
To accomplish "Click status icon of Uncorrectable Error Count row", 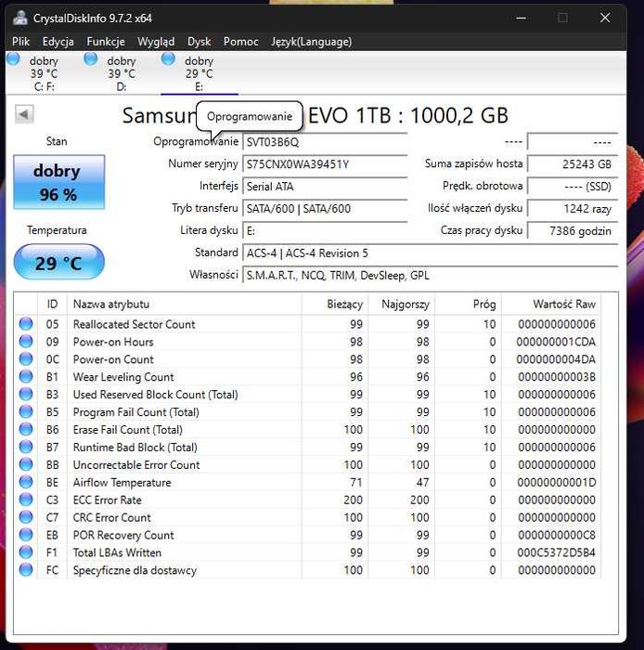I will coord(26,464).
